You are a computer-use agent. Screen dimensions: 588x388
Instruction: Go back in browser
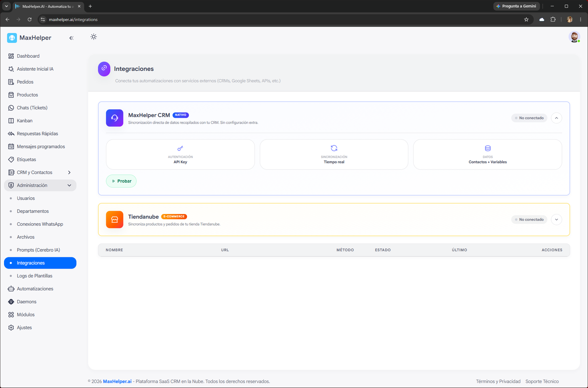click(x=7, y=19)
